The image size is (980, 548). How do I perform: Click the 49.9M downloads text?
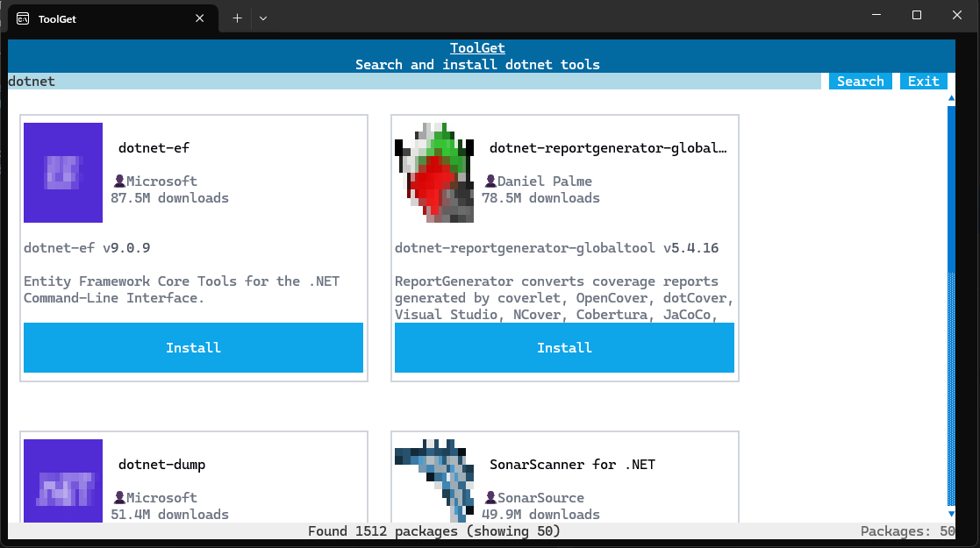(x=540, y=515)
